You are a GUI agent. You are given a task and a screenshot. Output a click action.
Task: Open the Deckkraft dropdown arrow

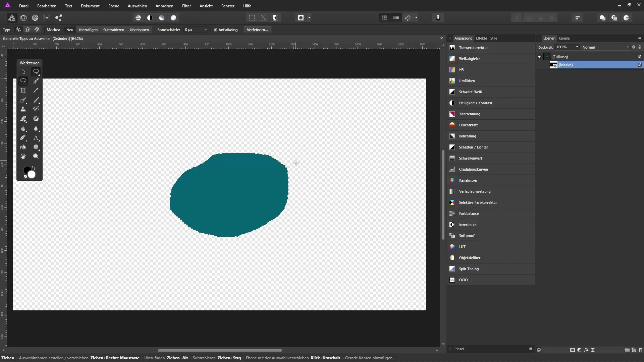(x=577, y=47)
